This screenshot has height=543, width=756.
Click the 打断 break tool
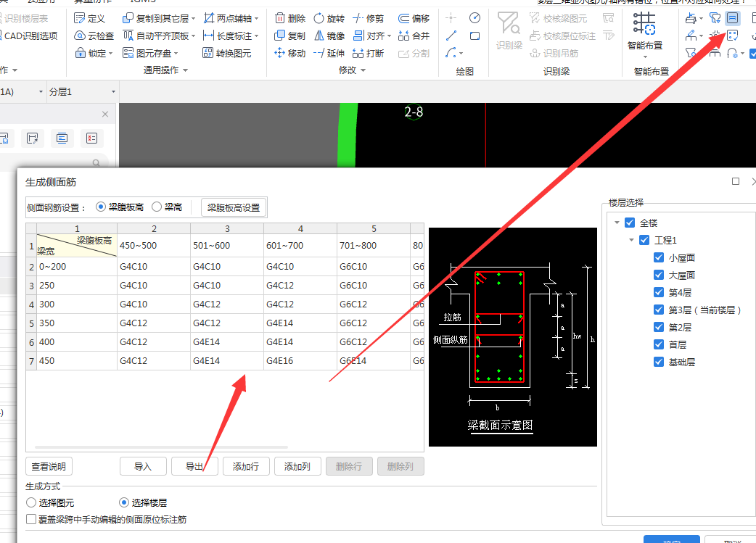(x=368, y=53)
